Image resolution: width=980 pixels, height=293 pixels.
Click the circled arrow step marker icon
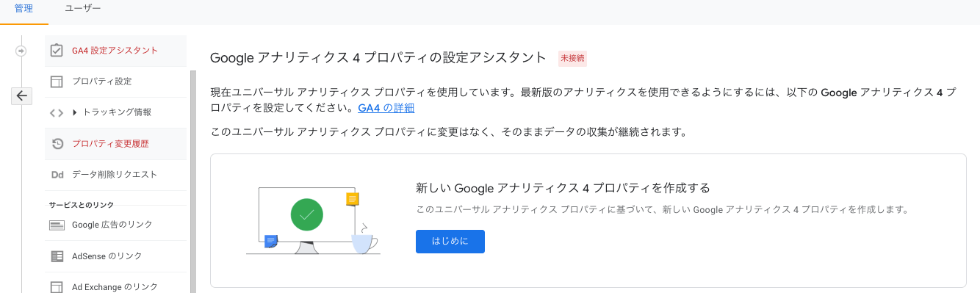tap(21, 51)
